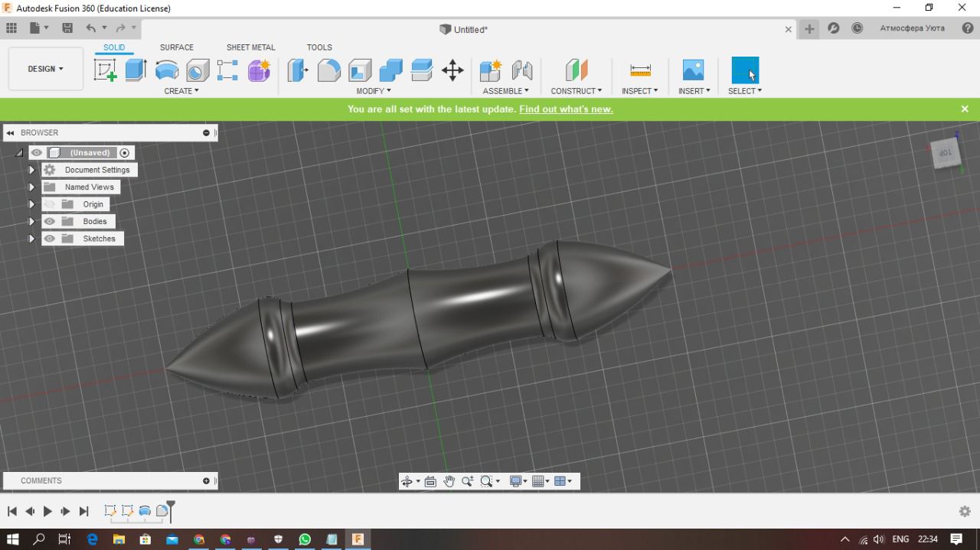Select the Fillet tool
980x550 pixels.
click(328, 70)
